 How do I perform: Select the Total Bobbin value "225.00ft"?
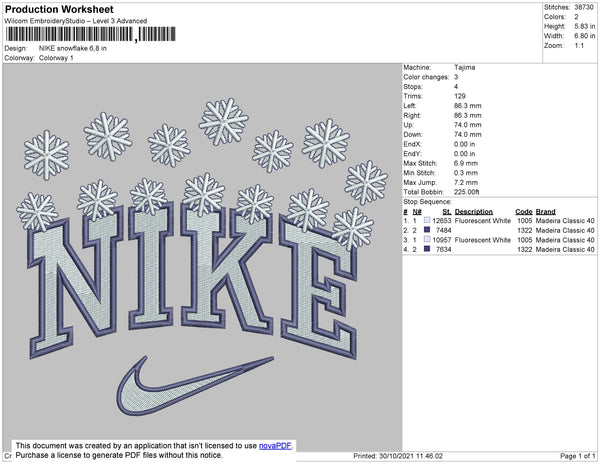point(466,192)
